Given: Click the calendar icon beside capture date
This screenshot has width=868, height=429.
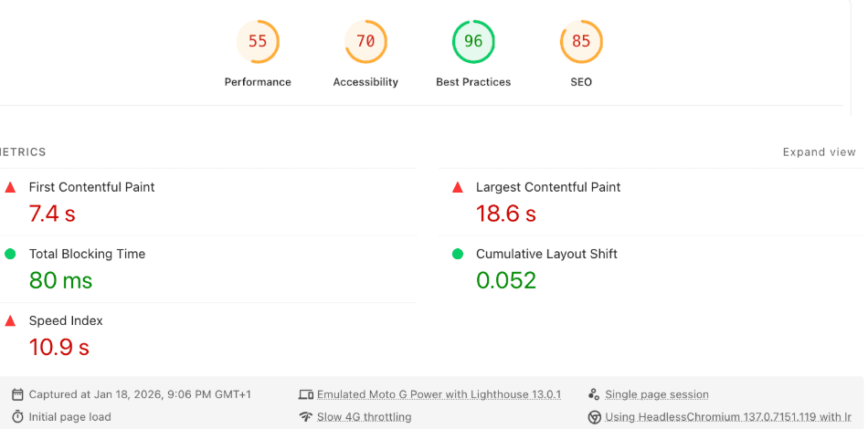Looking at the screenshot, I should [17, 395].
